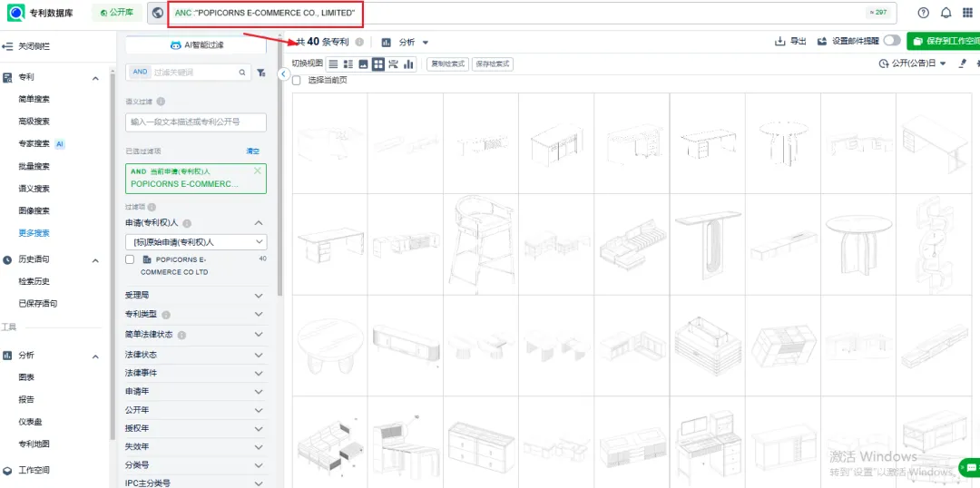Click the ≈297 result count badge
This screenshot has width=980, height=488.
(877, 13)
